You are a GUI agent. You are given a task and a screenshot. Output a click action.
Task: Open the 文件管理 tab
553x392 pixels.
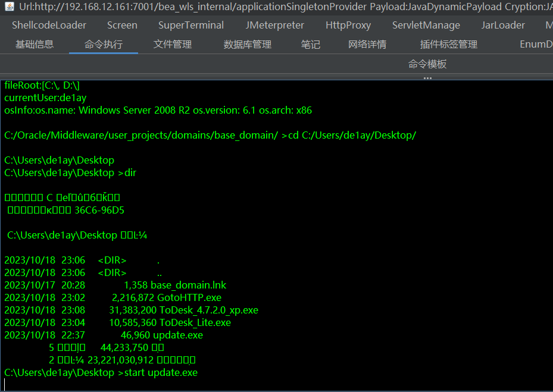tap(173, 45)
